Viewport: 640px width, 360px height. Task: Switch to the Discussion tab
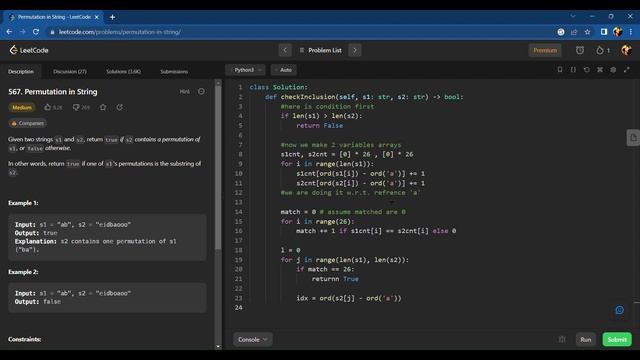[70, 71]
